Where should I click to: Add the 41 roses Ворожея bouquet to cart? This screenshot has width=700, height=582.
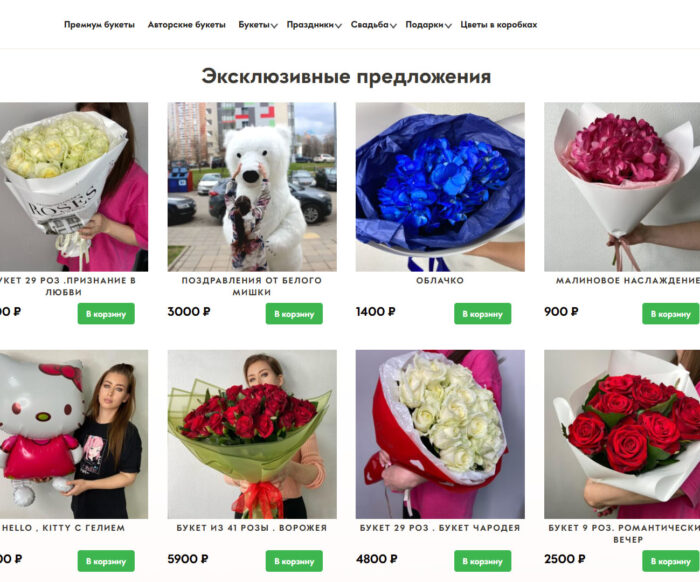coord(294,561)
